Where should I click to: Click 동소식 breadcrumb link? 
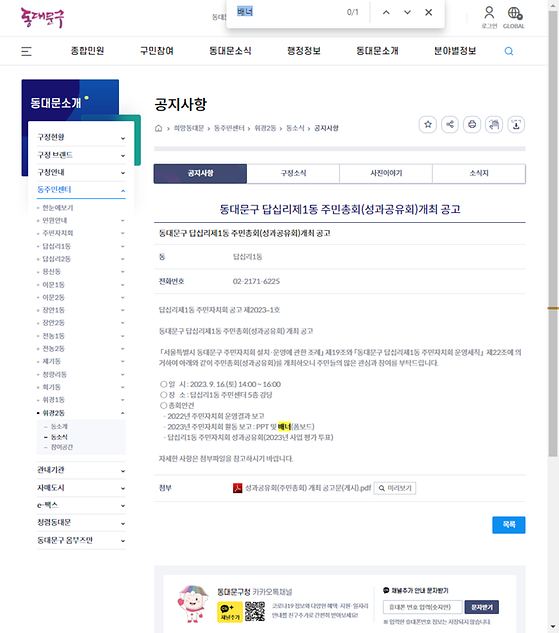coord(295,128)
